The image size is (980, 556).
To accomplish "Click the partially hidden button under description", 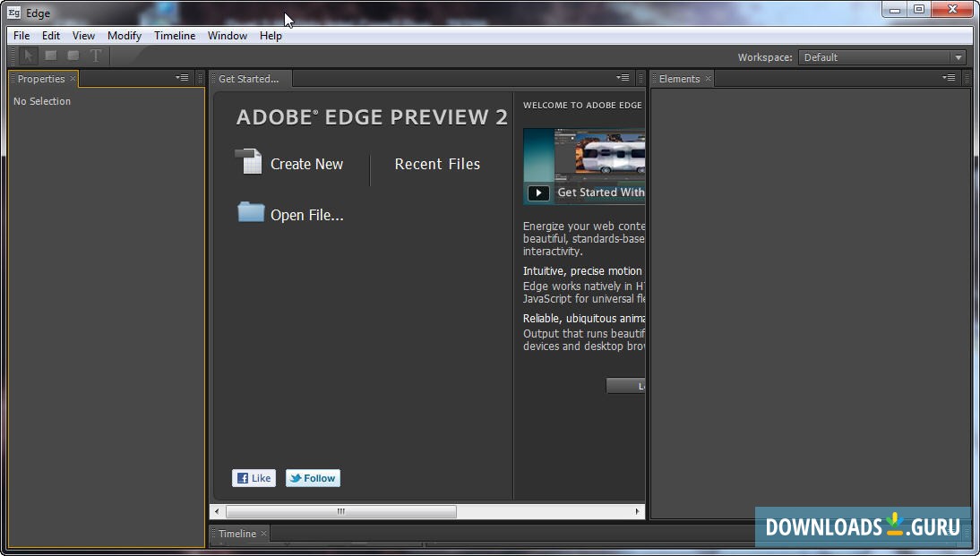I will (625, 386).
